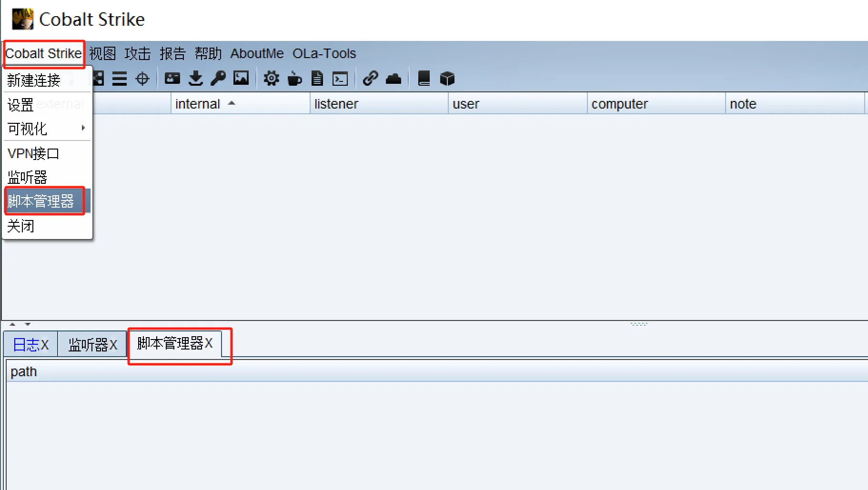Sort by the user column header
The image size is (868, 490).
[518, 103]
